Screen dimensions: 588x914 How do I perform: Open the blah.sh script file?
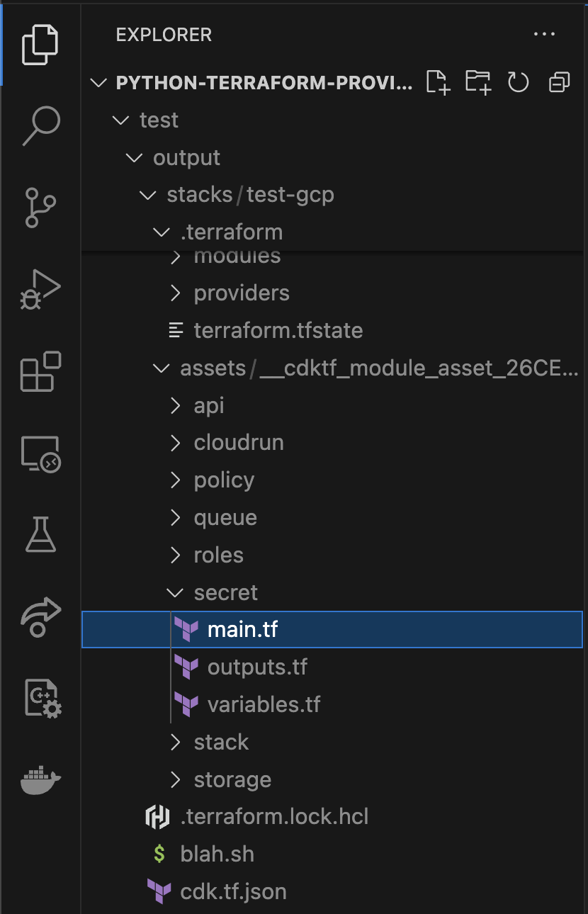[x=217, y=854]
